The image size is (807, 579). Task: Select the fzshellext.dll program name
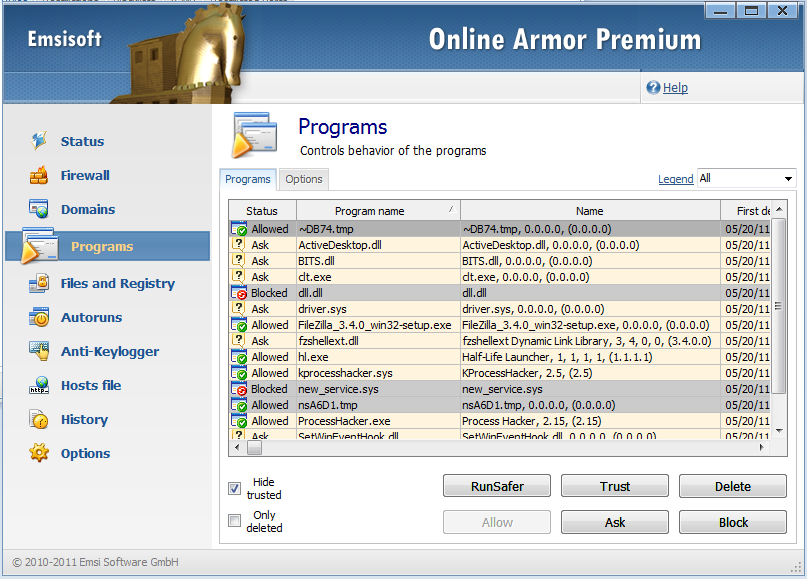click(328, 341)
